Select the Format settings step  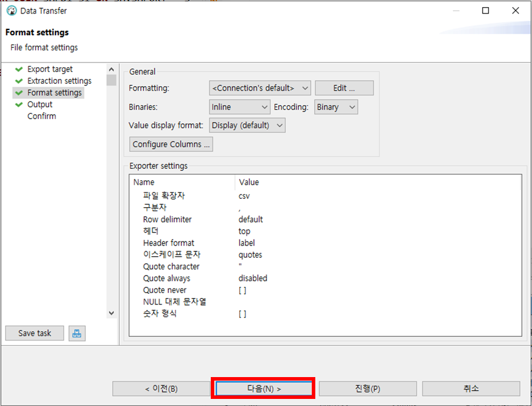coord(55,93)
